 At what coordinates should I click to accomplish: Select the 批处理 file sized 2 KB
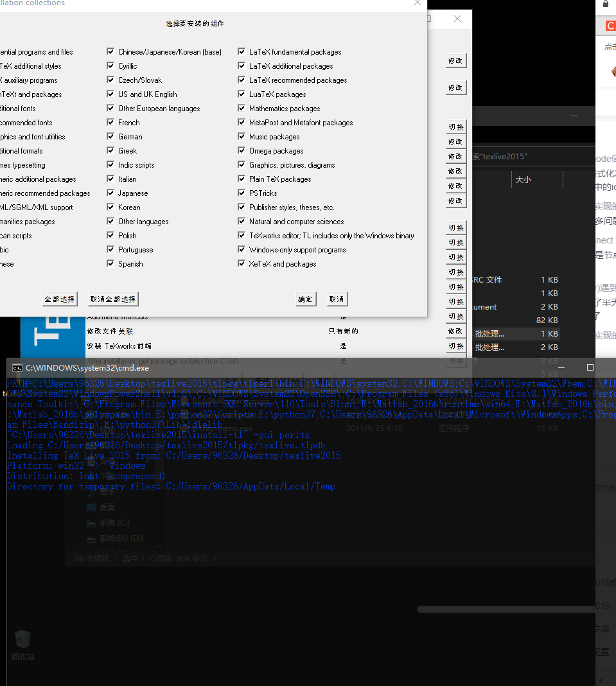pyautogui.click(x=516, y=347)
